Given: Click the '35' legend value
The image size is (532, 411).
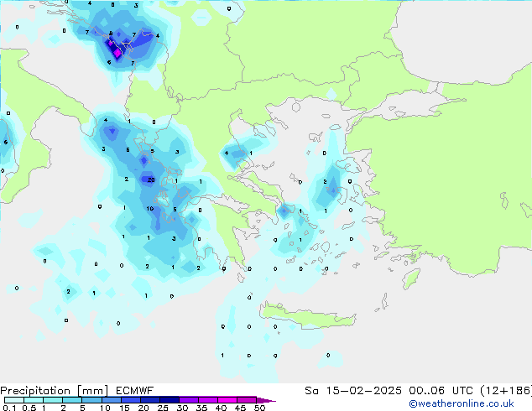Looking at the screenshot, I should [201, 408].
